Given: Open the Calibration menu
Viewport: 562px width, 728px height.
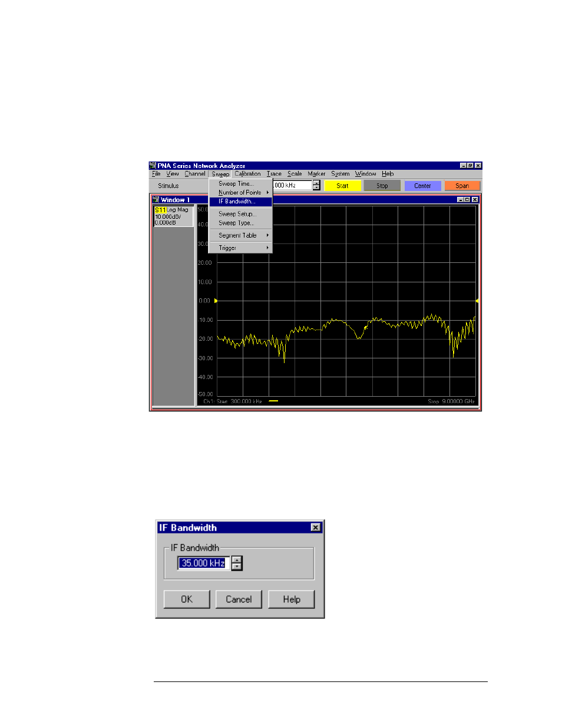Looking at the screenshot, I should [x=247, y=174].
